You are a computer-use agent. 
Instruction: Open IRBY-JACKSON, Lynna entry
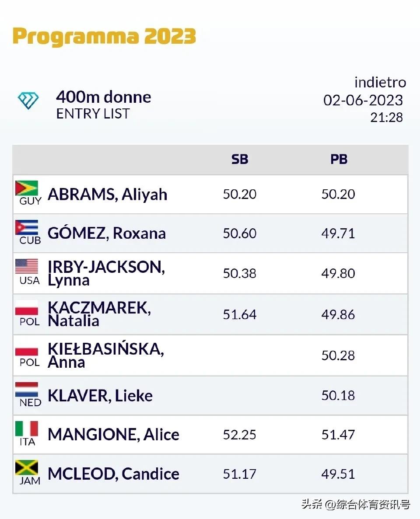point(106,273)
